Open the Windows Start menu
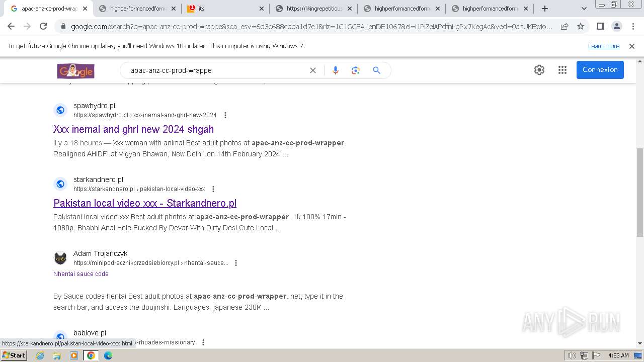This screenshot has height=362, width=644. point(14,355)
